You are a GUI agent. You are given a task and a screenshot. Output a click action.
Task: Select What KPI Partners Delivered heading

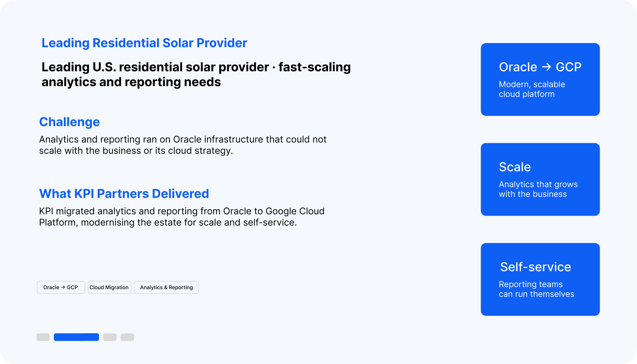point(124,194)
